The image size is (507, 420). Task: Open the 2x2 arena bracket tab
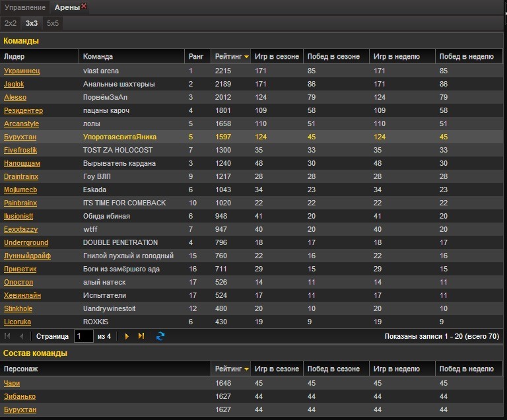tap(11, 23)
